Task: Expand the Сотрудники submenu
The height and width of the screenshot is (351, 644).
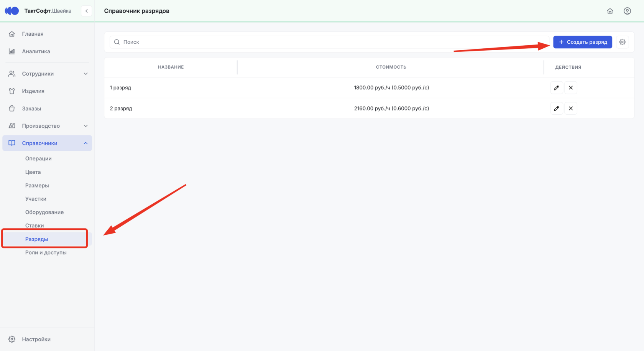Action: [x=47, y=74]
